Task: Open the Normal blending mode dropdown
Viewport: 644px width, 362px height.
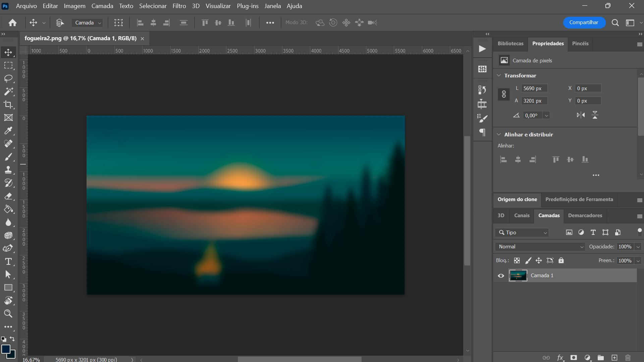Action: click(x=540, y=247)
